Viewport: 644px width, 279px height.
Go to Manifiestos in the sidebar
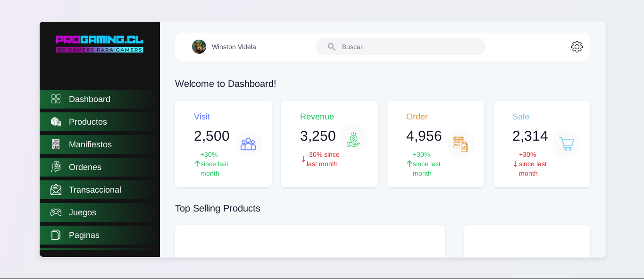[90, 144]
